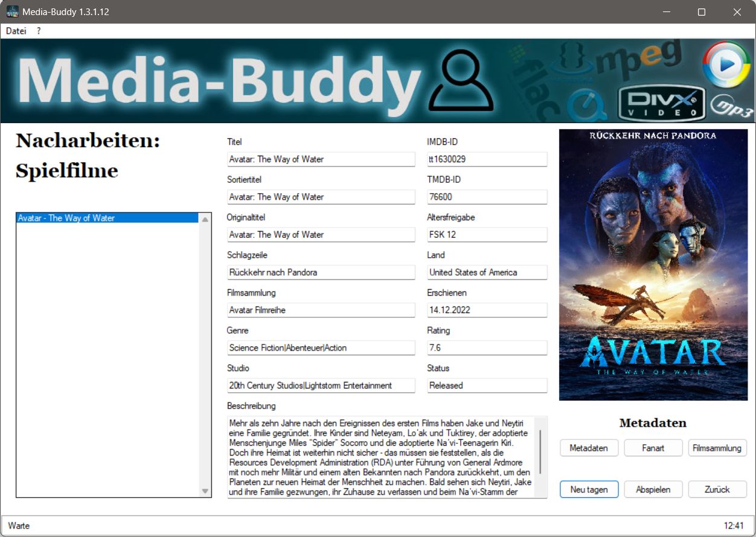The image size is (756, 537).
Task: Click the Avatar movie poster image
Action: (x=653, y=265)
